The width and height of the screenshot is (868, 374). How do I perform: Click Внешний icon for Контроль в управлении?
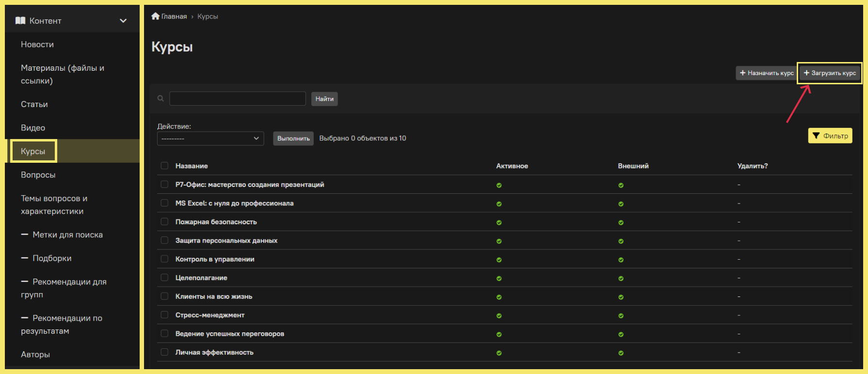click(621, 260)
